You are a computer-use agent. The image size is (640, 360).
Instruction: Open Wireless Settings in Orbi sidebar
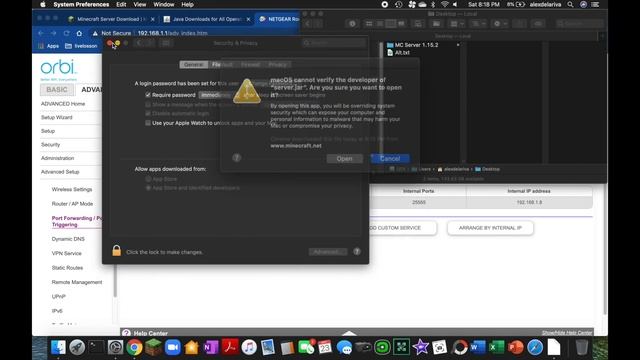72,189
